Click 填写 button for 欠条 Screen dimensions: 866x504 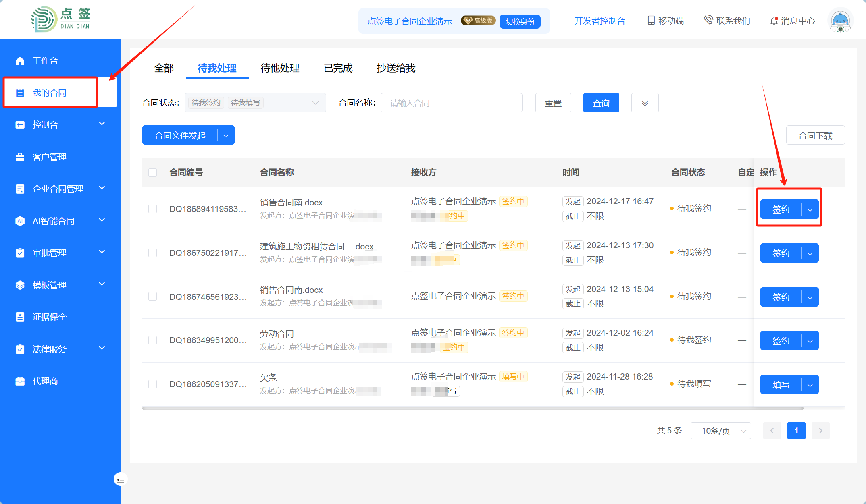pos(781,385)
